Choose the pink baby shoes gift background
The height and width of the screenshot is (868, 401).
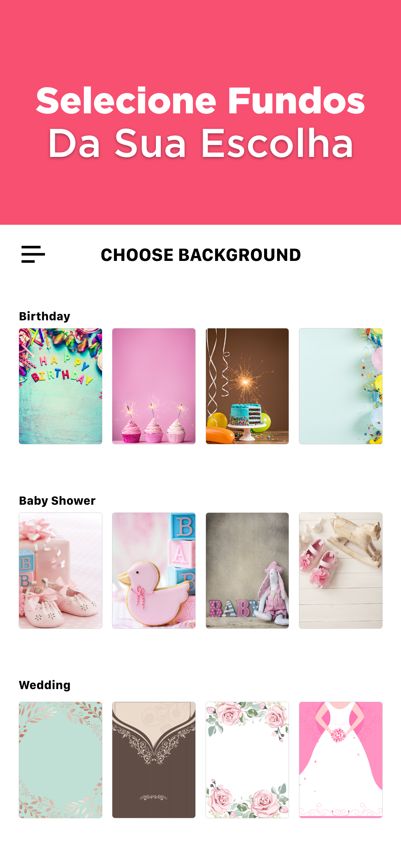(x=61, y=571)
